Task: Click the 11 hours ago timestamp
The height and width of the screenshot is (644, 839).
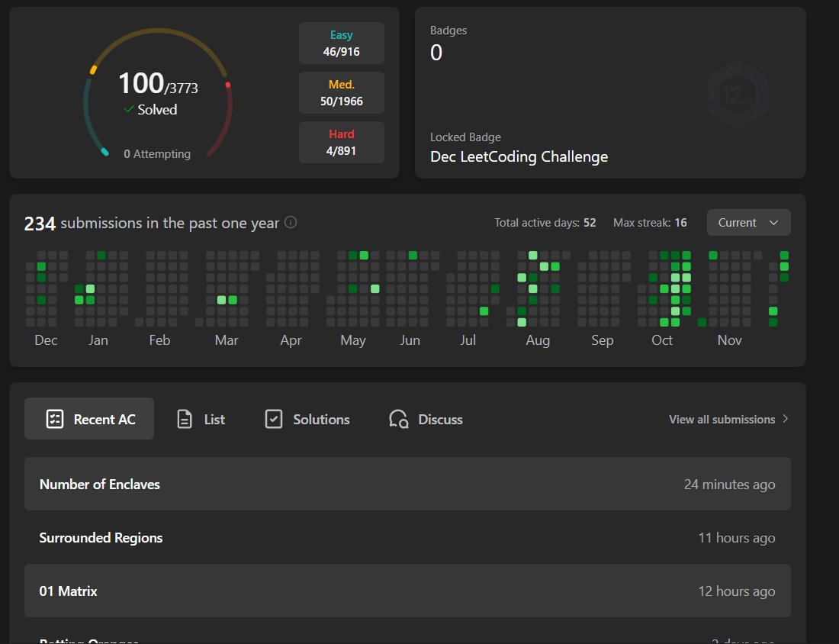Action: (736, 538)
